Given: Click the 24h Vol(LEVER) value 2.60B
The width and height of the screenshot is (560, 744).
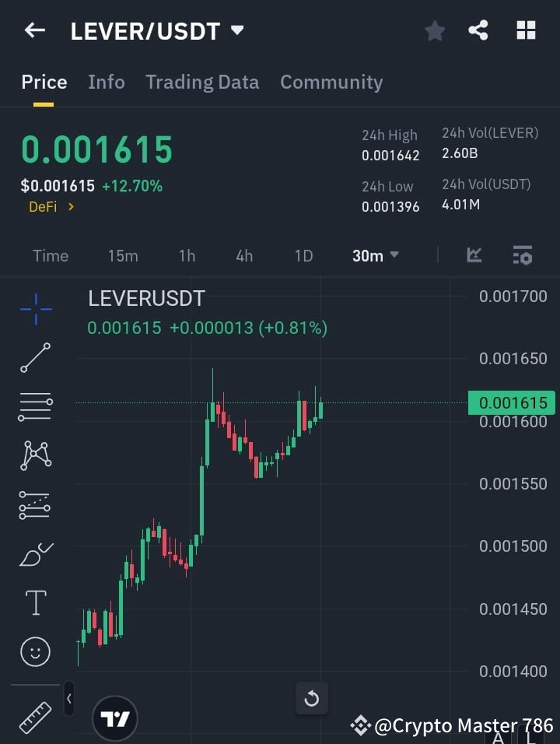Looking at the screenshot, I should [x=460, y=154].
